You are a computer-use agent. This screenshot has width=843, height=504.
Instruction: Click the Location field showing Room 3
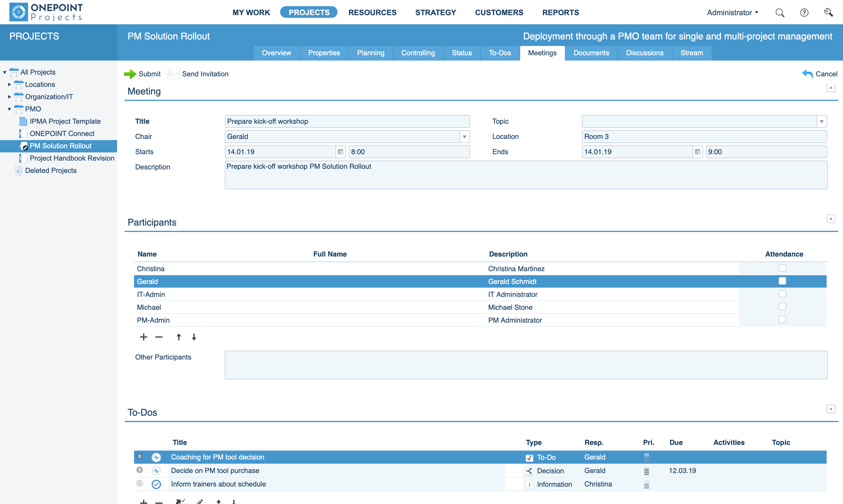point(704,137)
